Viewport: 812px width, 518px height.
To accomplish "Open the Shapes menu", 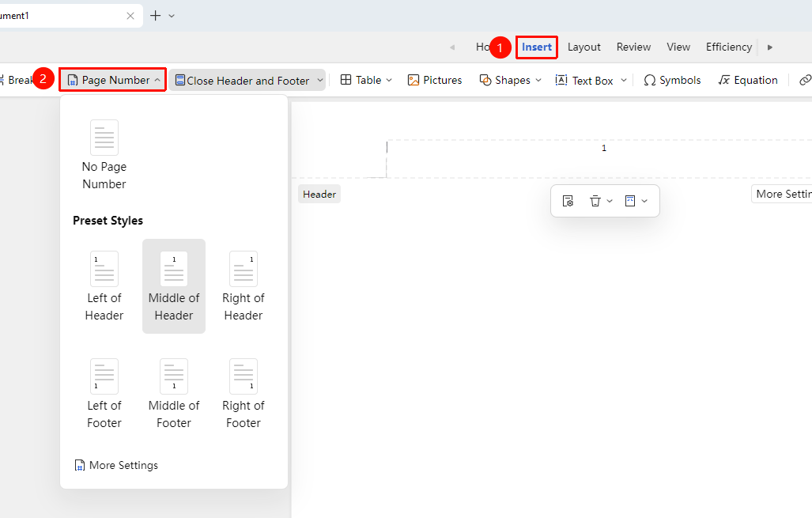I will [x=511, y=80].
